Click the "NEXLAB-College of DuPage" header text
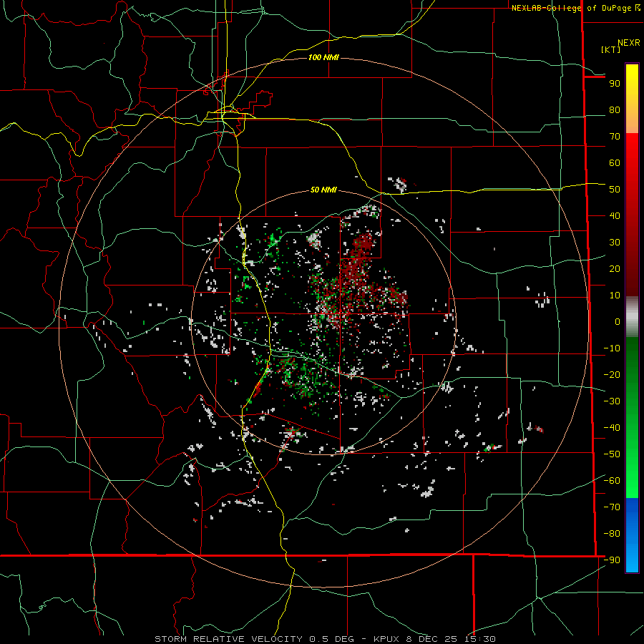644x644 pixels. [572, 8]
